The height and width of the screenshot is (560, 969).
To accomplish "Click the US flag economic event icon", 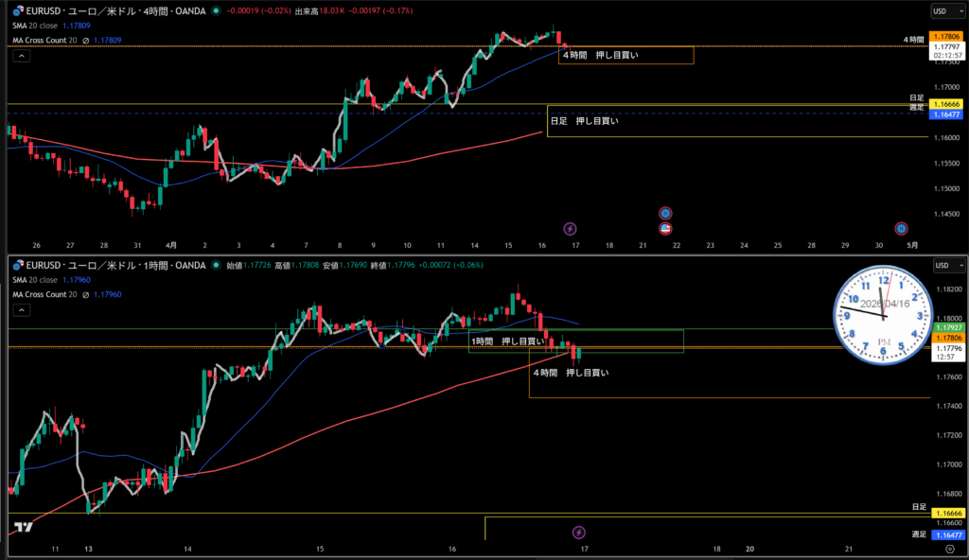I will point(665,228).
